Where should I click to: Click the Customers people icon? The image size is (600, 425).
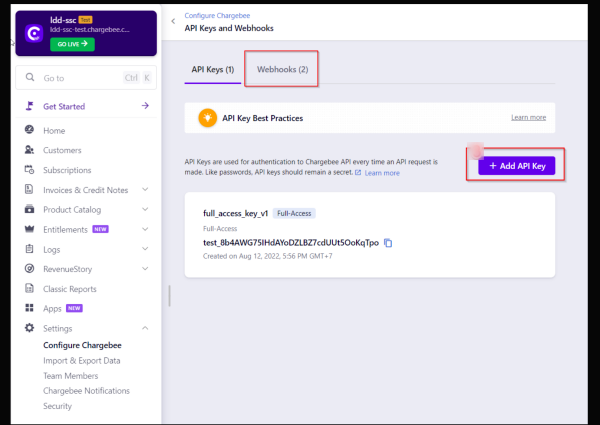[29, 150]
